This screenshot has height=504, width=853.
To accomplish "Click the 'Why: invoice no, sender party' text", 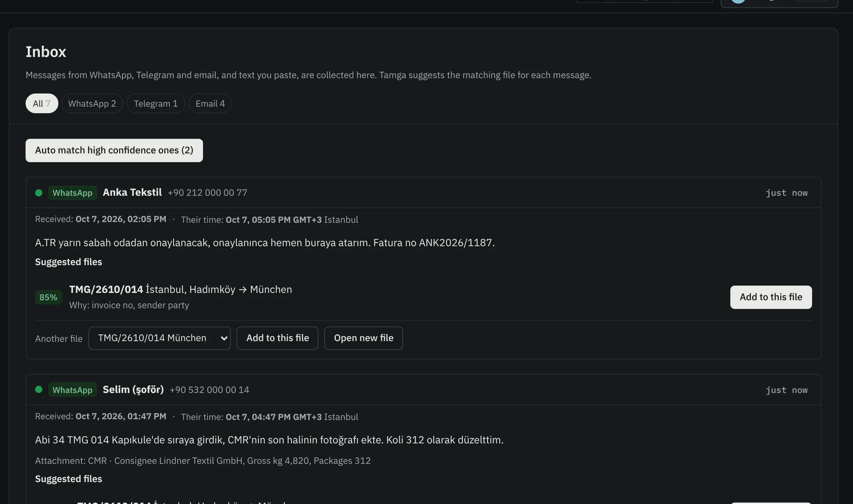I will [129, 305].
